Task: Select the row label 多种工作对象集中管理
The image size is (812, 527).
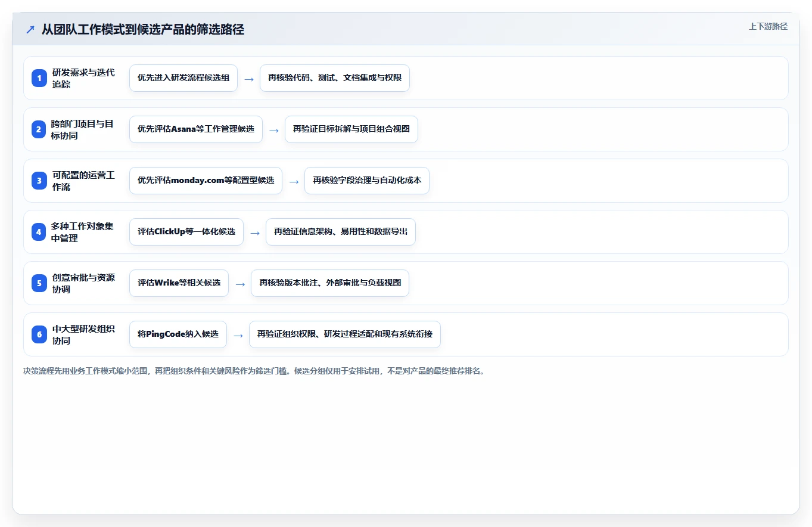Action: (83, 232)
